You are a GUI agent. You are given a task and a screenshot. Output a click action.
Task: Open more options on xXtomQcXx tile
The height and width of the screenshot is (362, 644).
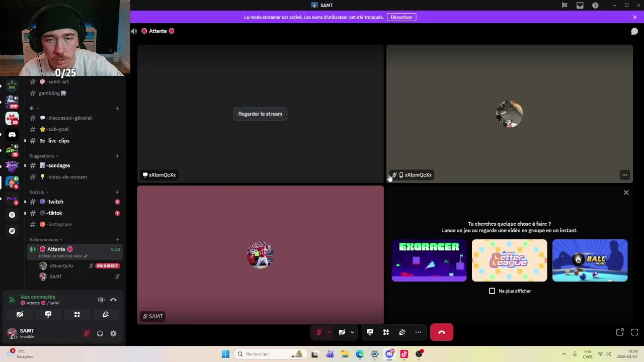pos(625,175)
